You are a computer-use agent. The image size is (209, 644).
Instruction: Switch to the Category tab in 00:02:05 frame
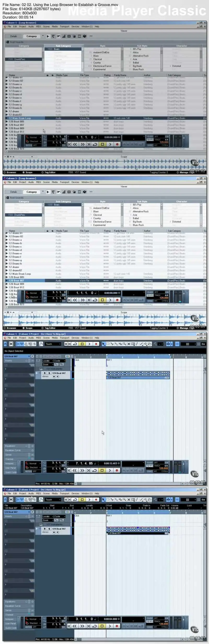pyautogui.click(x=32, y=192)
